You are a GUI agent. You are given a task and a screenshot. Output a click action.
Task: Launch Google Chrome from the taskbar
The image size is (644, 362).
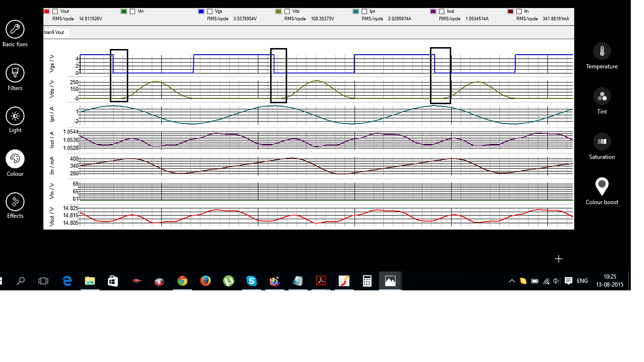tap(182, 281)
